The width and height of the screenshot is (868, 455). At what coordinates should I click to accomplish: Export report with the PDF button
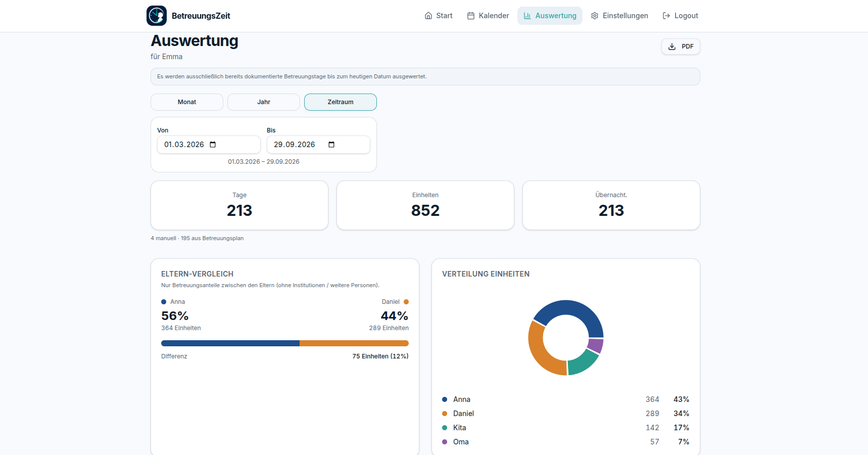681,47
